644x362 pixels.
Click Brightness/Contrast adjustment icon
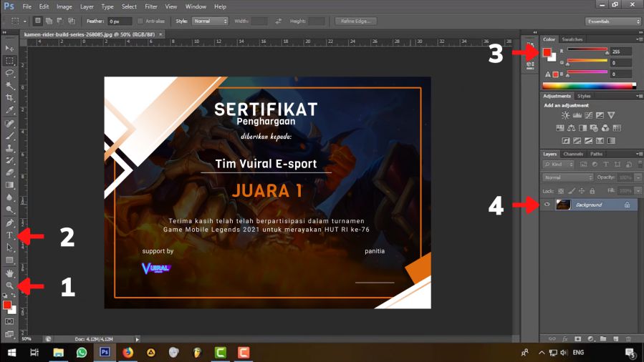565,116
